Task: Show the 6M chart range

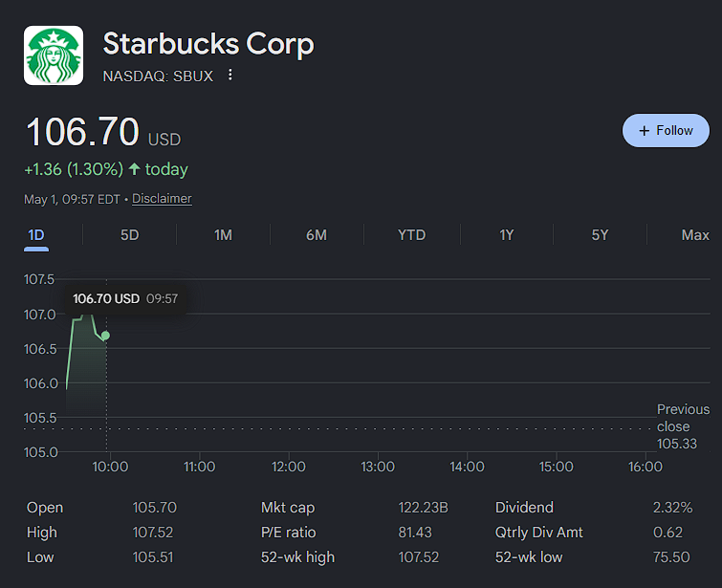Action: [x=317, y=235]
